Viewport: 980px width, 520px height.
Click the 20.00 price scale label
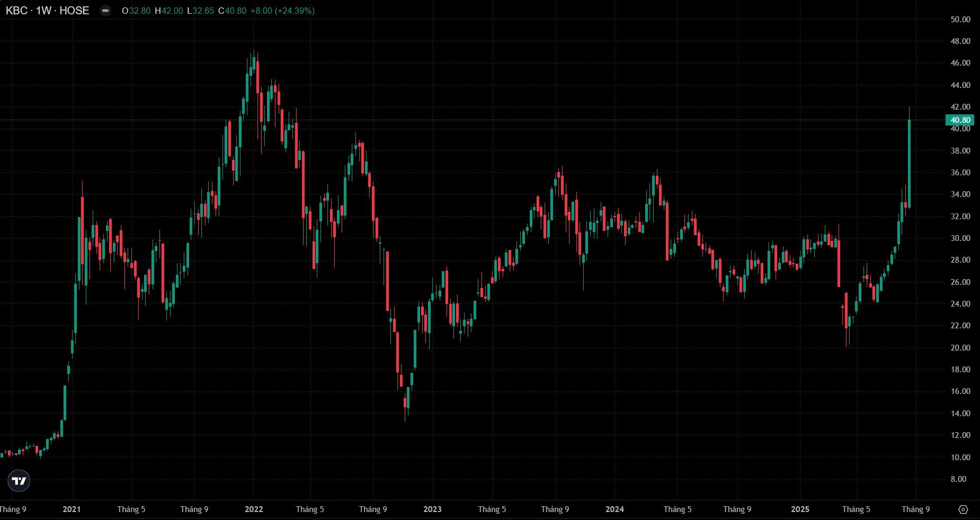pyautogui.click(x=960, y=348)
